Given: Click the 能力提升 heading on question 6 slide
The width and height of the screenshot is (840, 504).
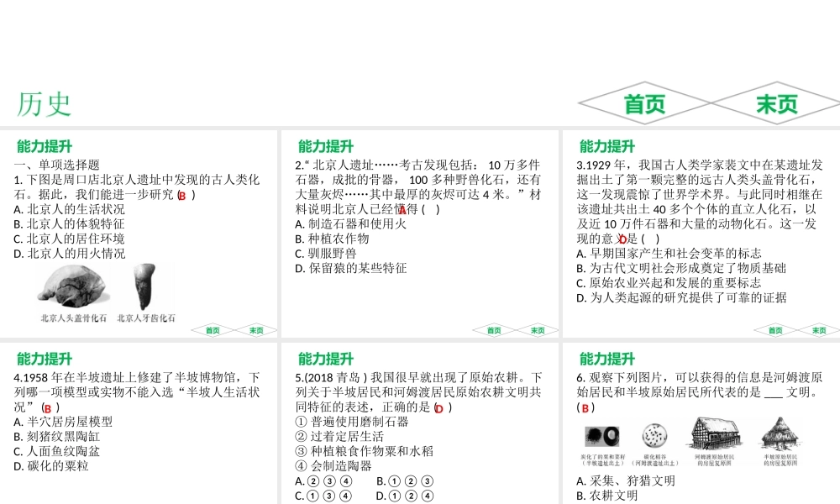Looking at the screenshot, I should pyautogui.click(x=607, y=359).
